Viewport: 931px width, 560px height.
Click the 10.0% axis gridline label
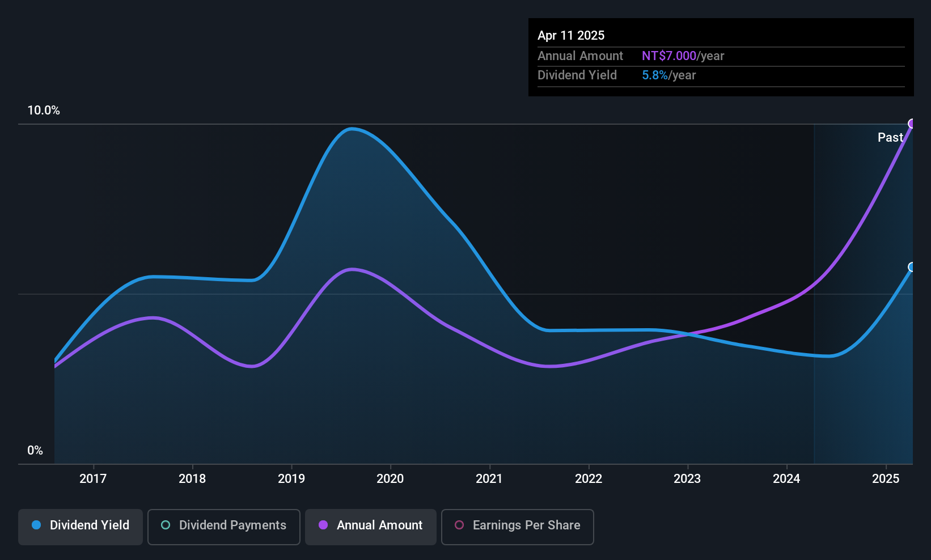point(44,111)
